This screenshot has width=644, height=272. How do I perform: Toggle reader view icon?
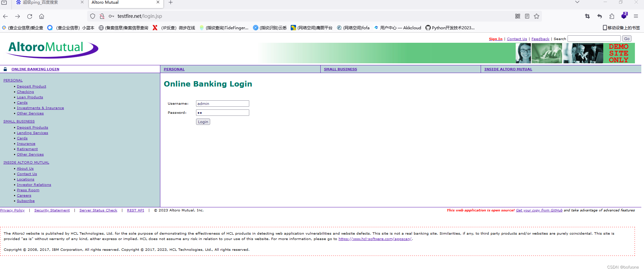click(527, 16)
